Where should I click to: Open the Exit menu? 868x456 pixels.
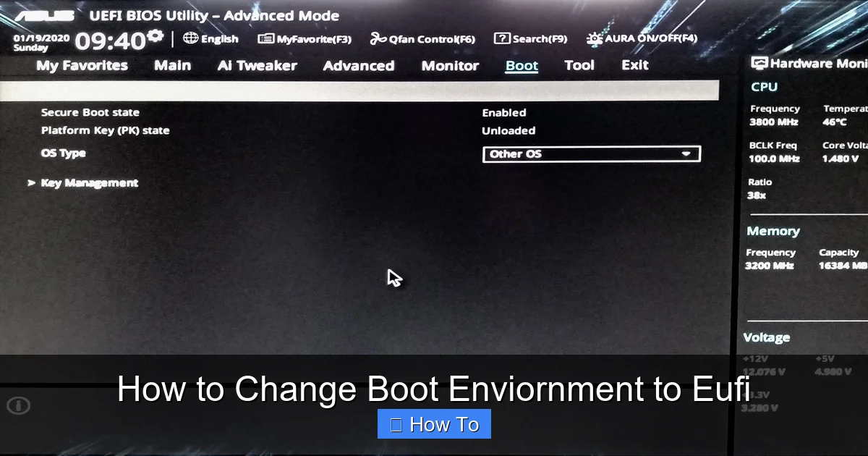pos(634,65)
